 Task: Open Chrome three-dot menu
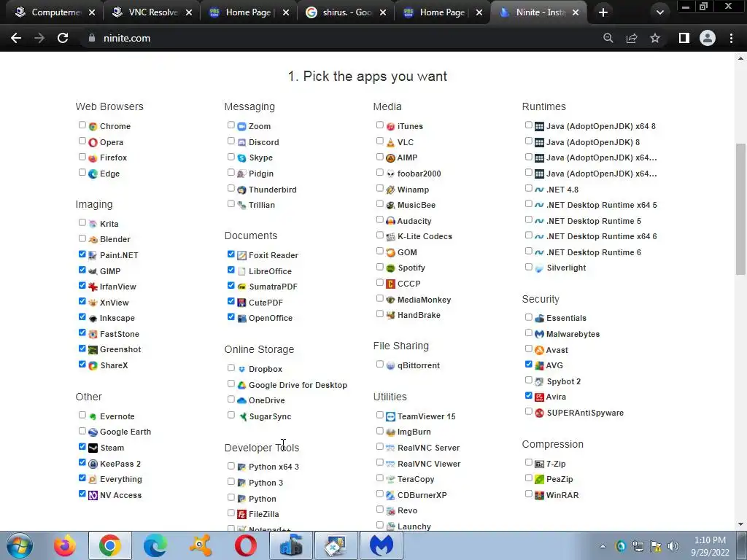click(x=731, y=38)
